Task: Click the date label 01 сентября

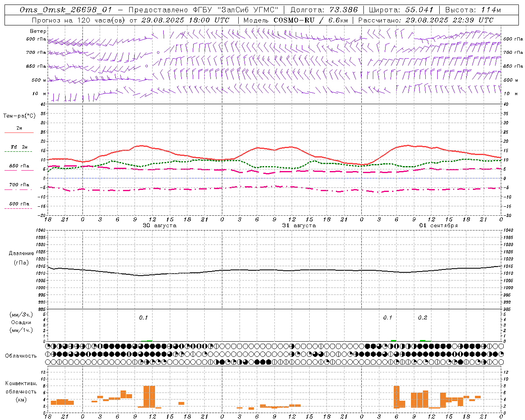Action: click(438, 226)
